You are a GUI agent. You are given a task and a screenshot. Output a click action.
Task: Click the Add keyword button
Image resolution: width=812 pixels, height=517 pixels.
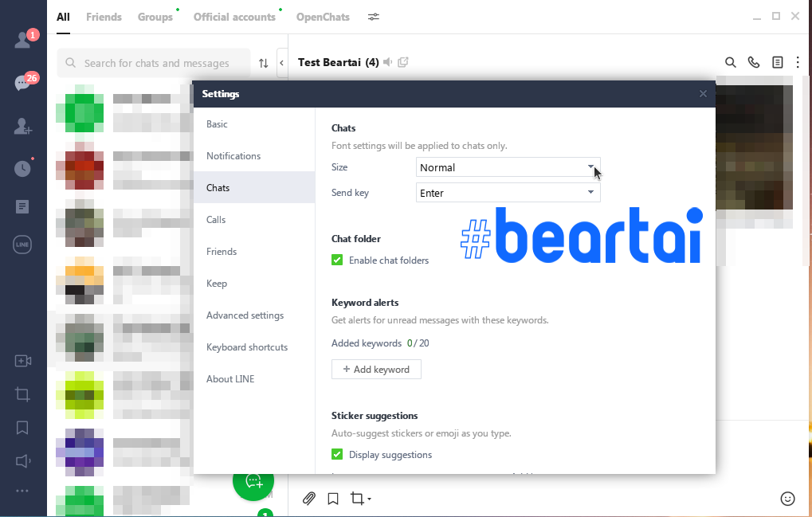[x=376, y=370]
